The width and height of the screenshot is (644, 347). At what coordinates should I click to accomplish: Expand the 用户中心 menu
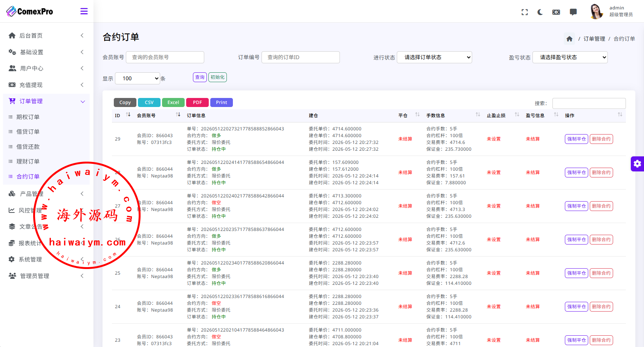pyautogui.click(x=82, y=68)
